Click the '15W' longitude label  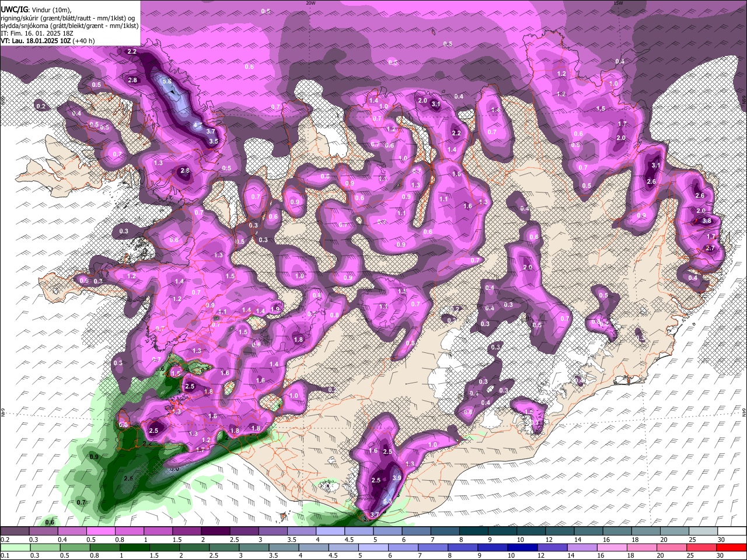pos(617,3)
